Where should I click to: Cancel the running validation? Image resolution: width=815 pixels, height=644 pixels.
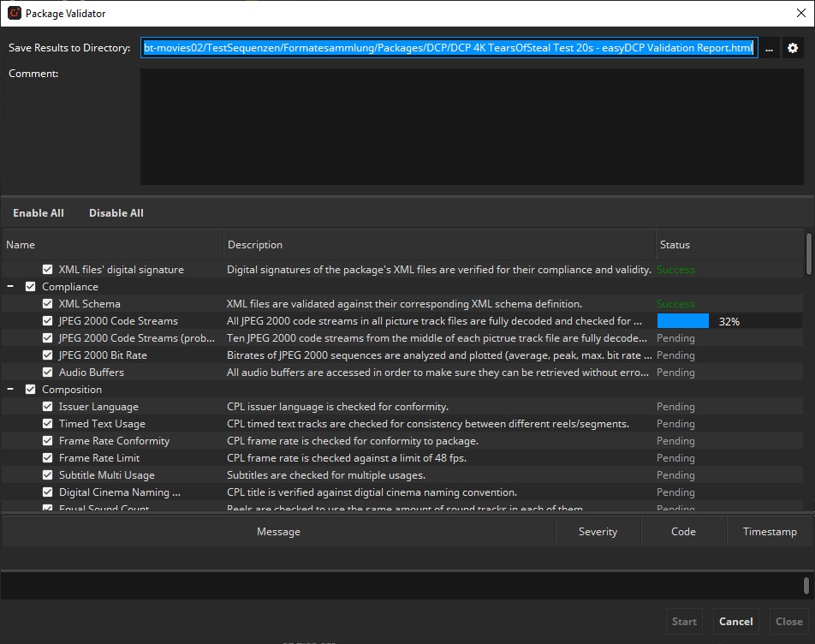735,622
